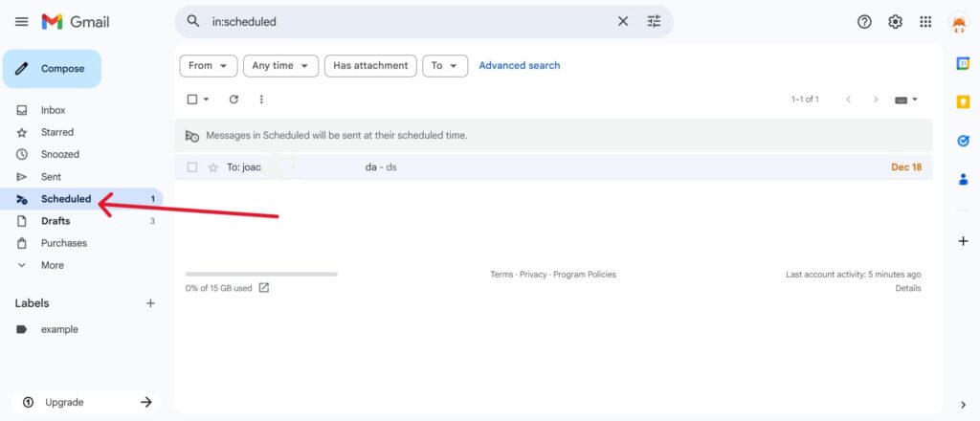Click the Terms link
The height and width of the screenshot is (421, 980).
[501, 275]
